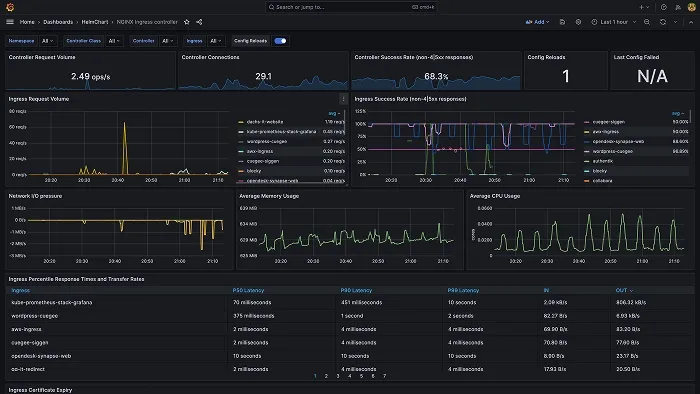Screen dimensions: 700x394
Task: Zoom out the time range
Action: tap(647, 22)
